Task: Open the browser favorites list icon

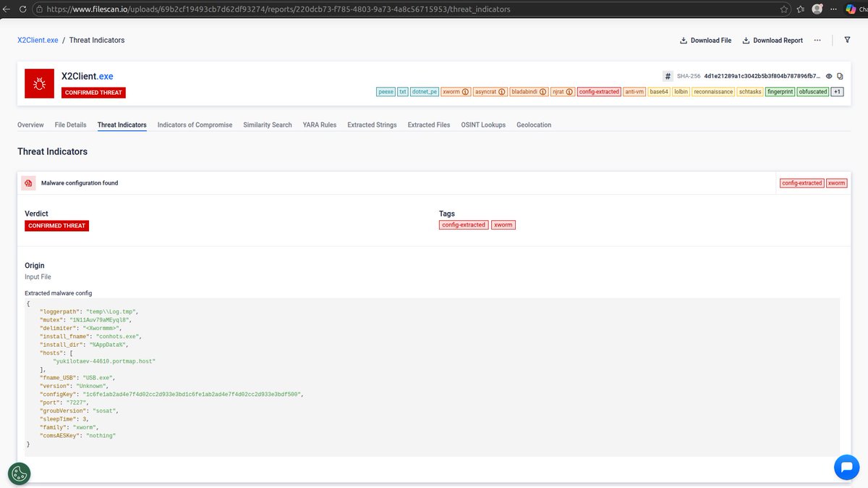Action: 801,9
